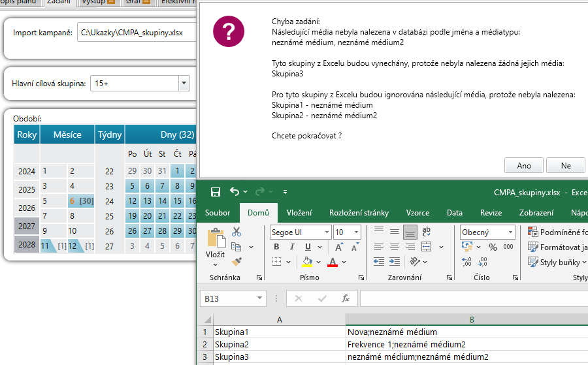Apply italic formatting
Screen dimensions: 588x365
click(291, 247)
